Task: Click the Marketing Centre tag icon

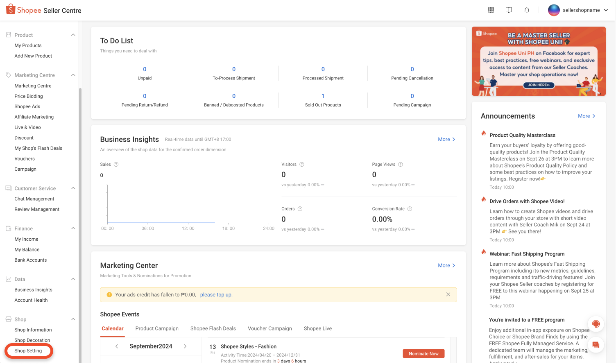Action: coord(9,75)
